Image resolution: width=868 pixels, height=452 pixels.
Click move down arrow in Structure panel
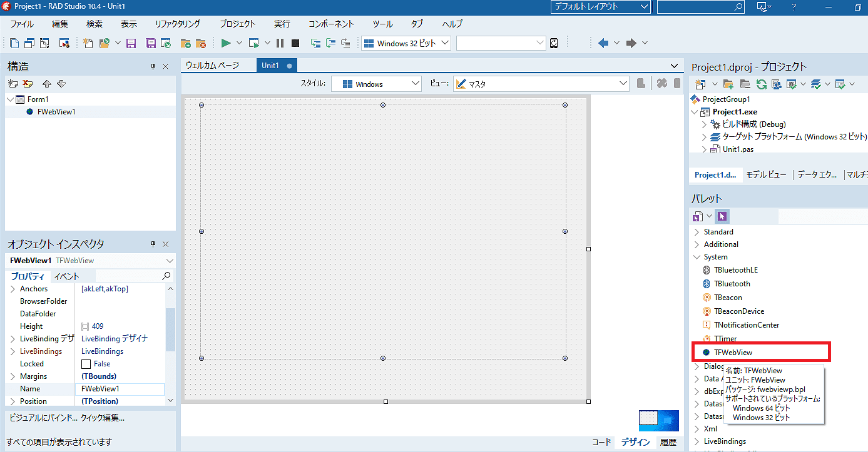coord(61,84)
